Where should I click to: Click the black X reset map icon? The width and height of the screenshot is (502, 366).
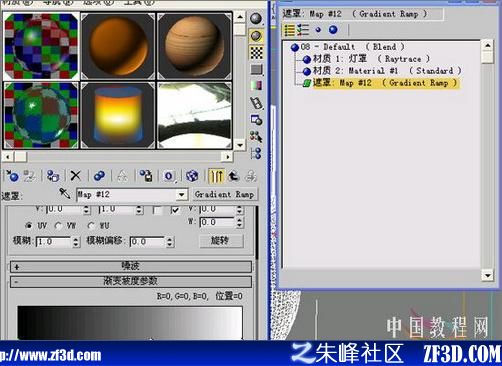tap(76, 176)
